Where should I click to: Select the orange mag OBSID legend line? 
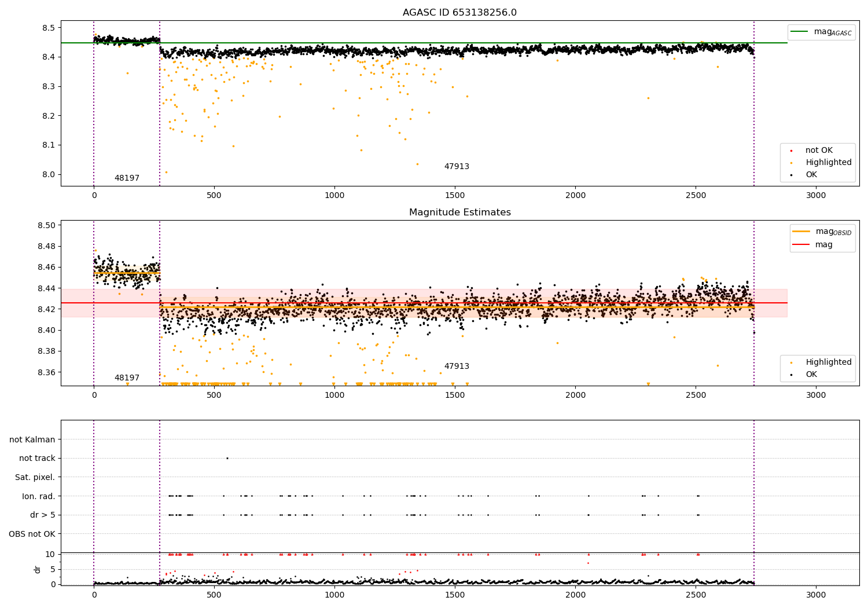[x=801, y=232]
